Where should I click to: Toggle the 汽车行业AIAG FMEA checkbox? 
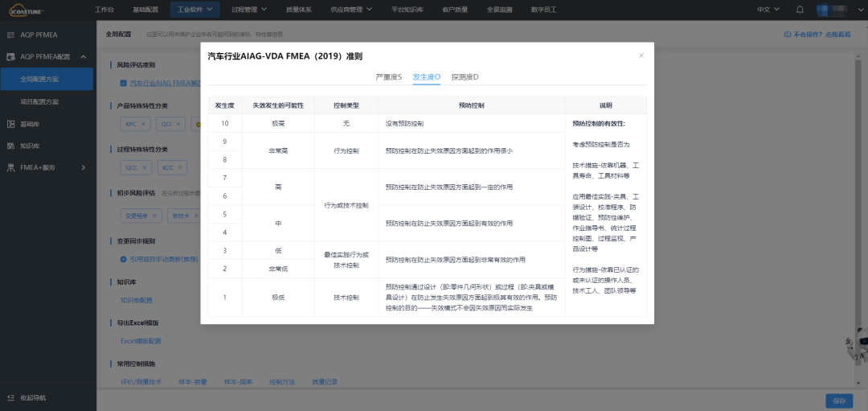click(x=124, y=83)
